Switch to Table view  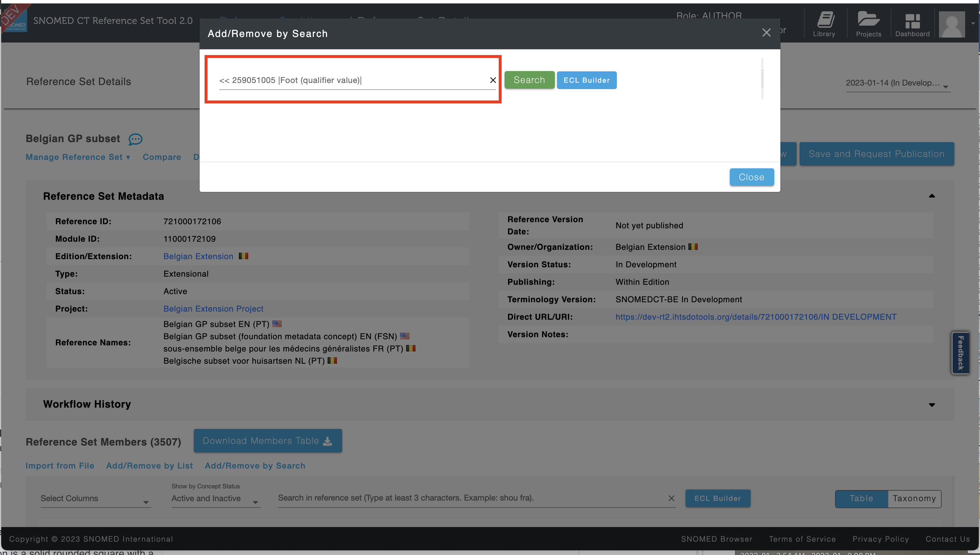click(861, 499)
